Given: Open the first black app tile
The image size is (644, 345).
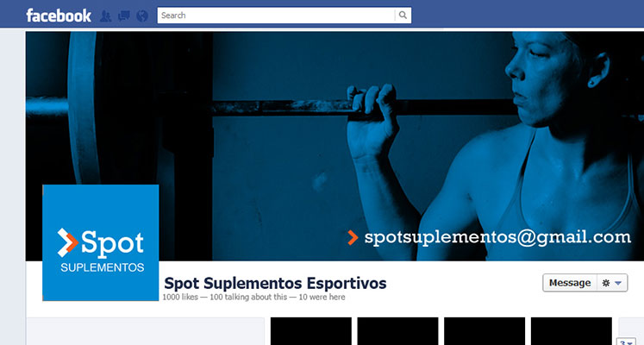Looking at the screenshot, I should 311,331.
